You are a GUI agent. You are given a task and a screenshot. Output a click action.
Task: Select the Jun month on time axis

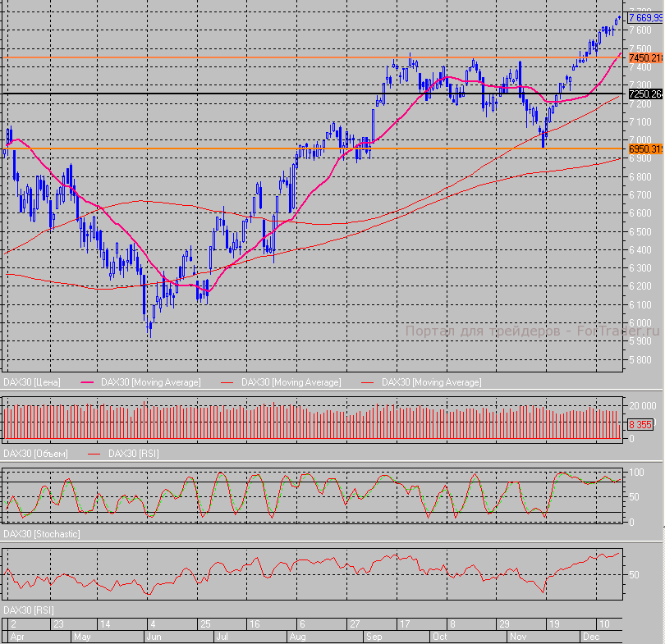[152, 636]
